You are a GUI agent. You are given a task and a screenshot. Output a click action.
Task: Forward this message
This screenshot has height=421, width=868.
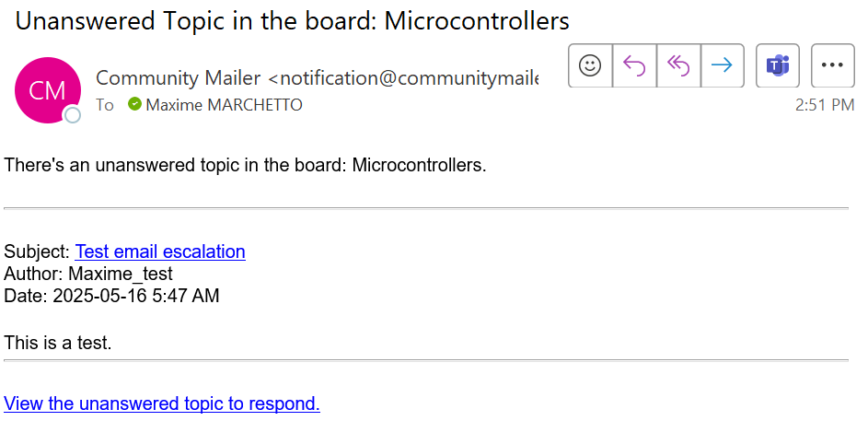723,65
